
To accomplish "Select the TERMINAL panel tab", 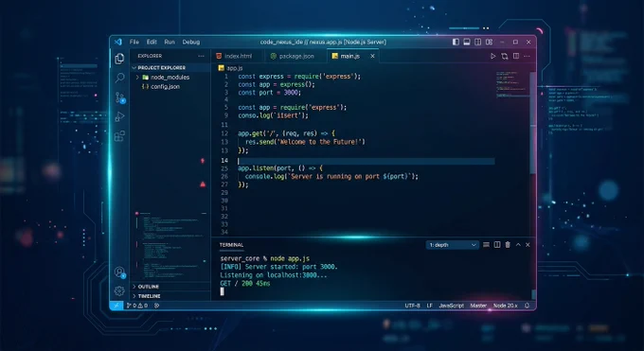I will click(231, 245).
